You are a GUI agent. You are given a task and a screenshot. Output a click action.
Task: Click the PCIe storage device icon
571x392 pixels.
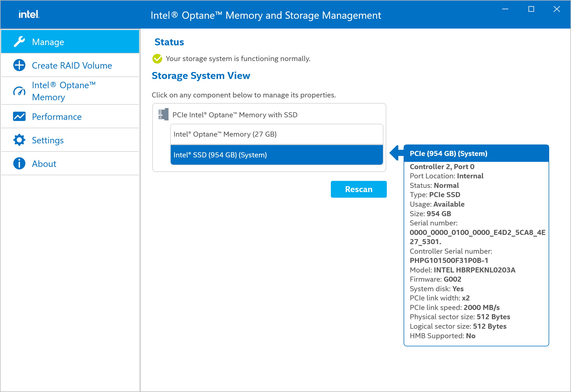tap(163, 114)
